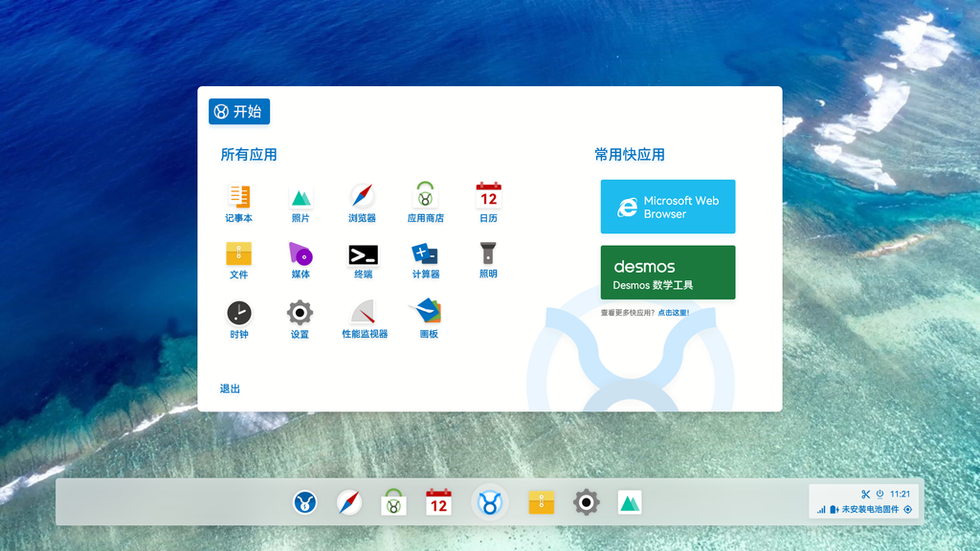Click 退出 to exit the start menu
Image resolution: width=980 pixels, height=551 pixels.
tap(229, 388)
